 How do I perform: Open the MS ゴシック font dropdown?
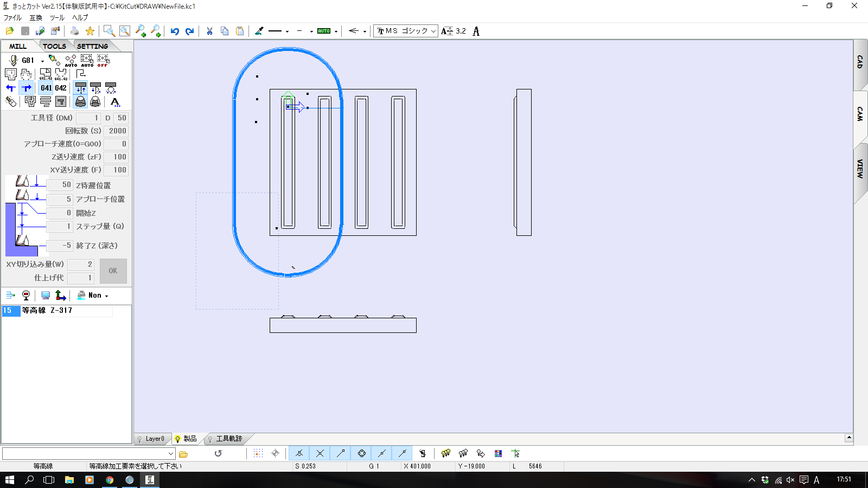433,31
